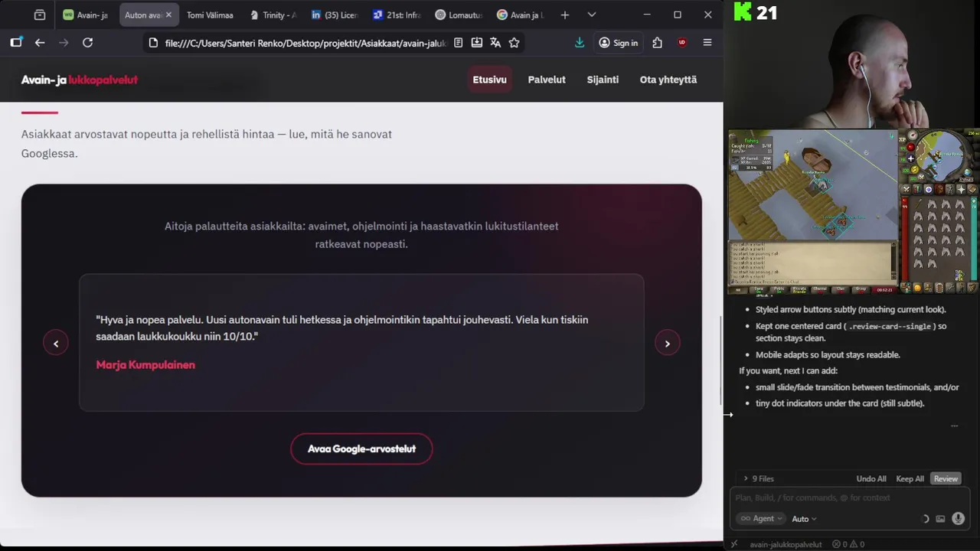Switch to the LinkedIn (35) Licen tab
This screenshot has height=551, width=980.
(x=335, y=15)
